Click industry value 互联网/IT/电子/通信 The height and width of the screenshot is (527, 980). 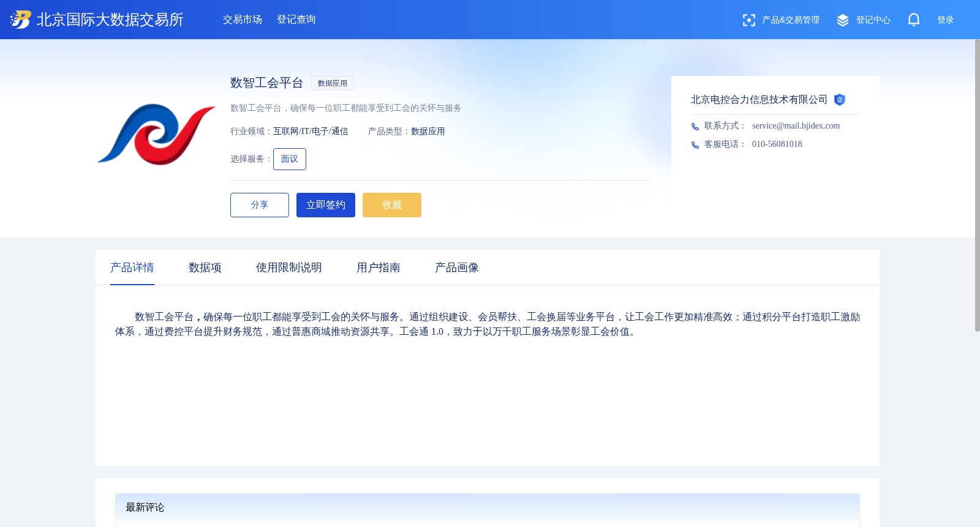(x=311, y=132)
